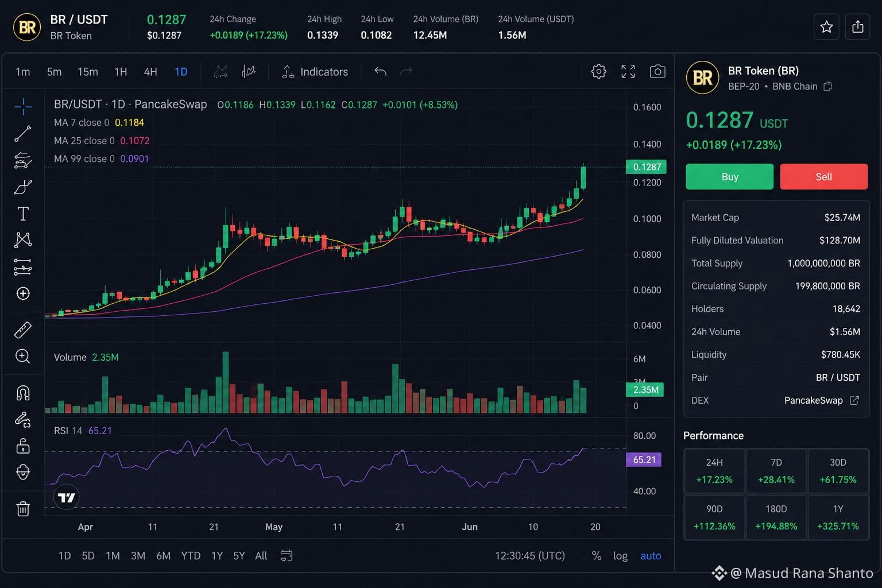The height and width of the screenshot is (588, 882).
Task: Open the 30D performance card
Action: [838, 471]
